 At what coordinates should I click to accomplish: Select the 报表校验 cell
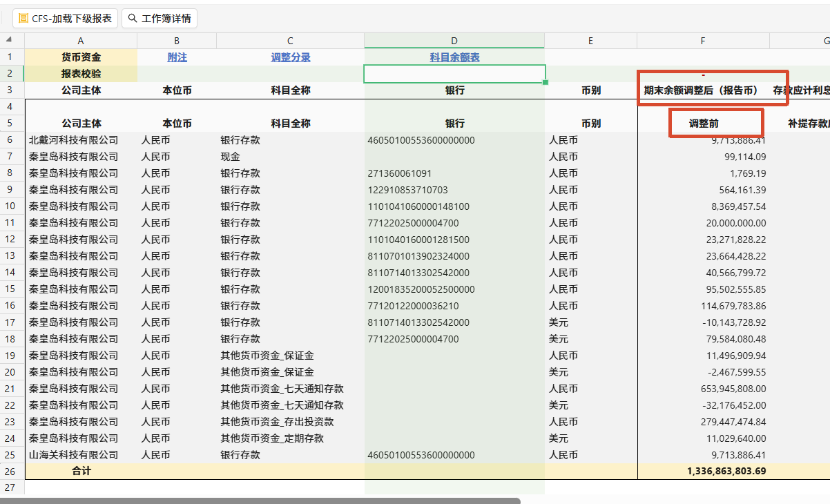point(81,74)
